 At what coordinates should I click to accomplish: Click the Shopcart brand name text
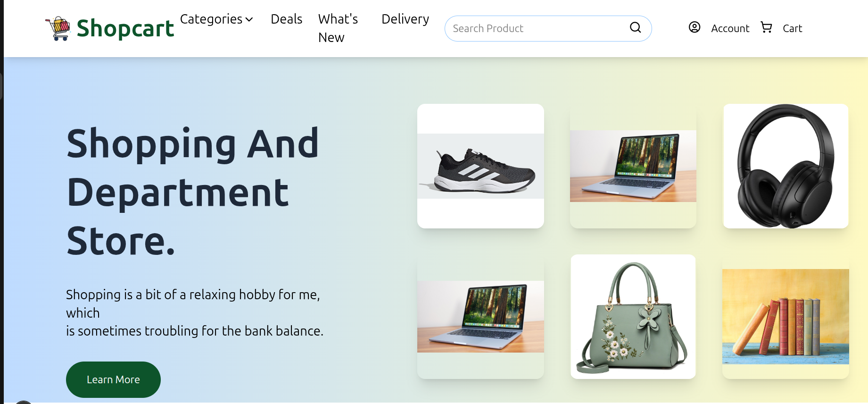click(x=125, y=29)
